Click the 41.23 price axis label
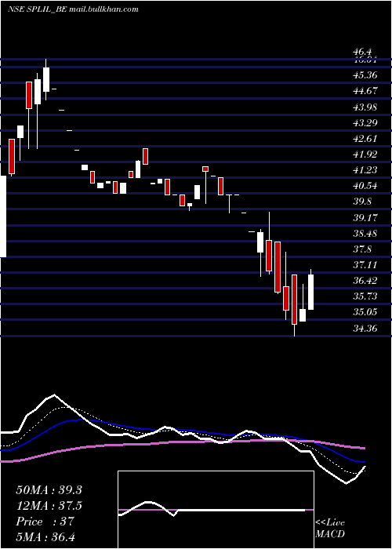Viewport: 392px width, 549px height. coord(366,170)
